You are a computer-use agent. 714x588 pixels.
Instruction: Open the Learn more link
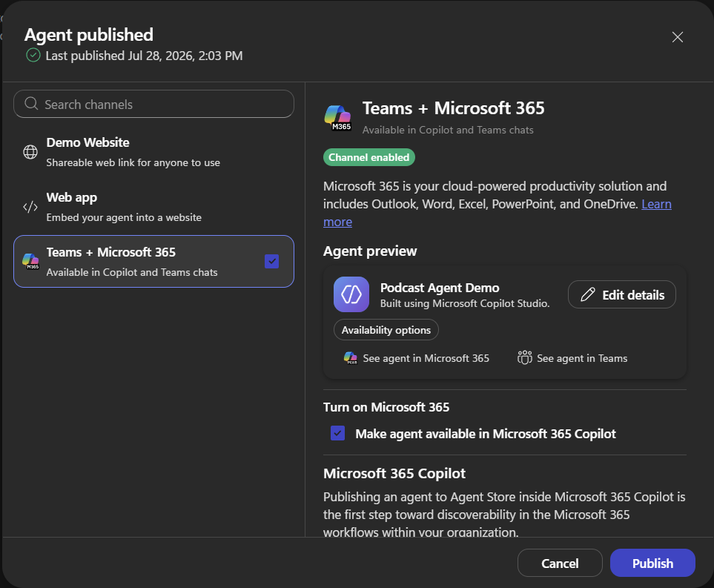(x=656, y=204)
